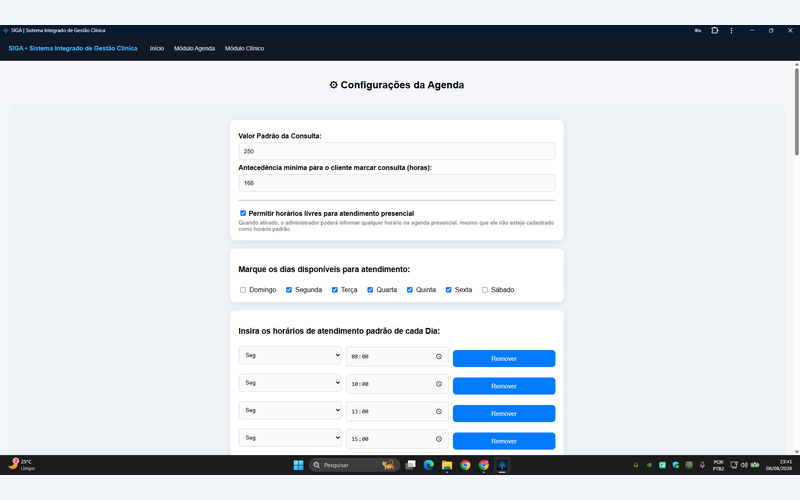Image resolution: width=800 pixels, height=500 pixels.
Task: Click the 13:00 time input
Action: 397,412
